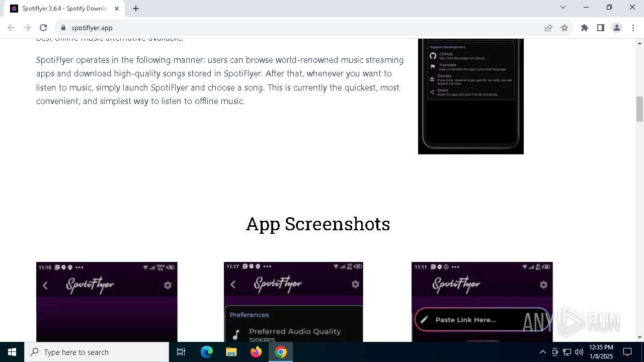The height and width of the screenshot is (362, 644).
Task: Share this page icon in address bar
Action: [548, 28]
